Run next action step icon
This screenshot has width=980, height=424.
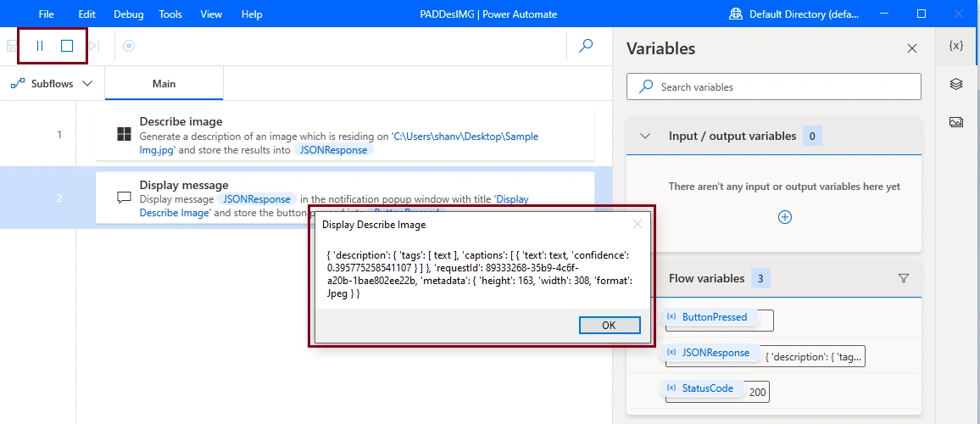click(x=94, y=46)
